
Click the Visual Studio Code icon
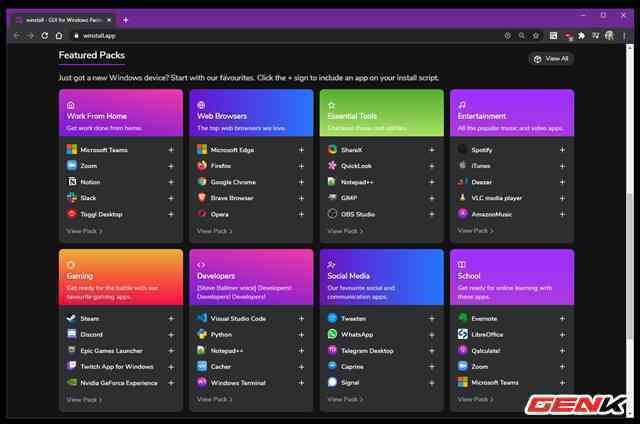point(202,318)
